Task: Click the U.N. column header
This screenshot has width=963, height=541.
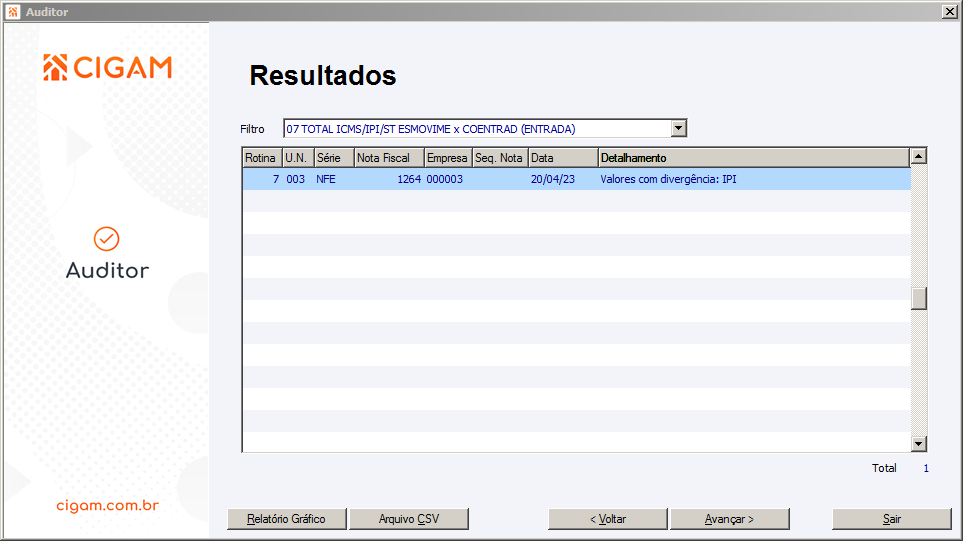Action: pyautogui.click(x=298, y=158)
